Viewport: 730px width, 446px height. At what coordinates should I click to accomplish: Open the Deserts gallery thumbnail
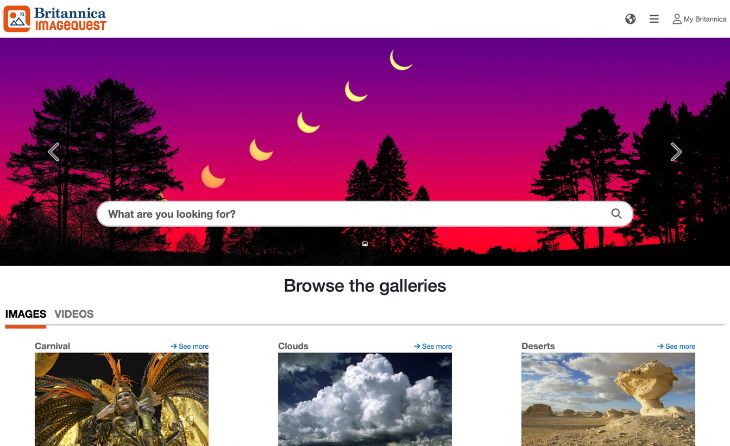tap(608, 399)
